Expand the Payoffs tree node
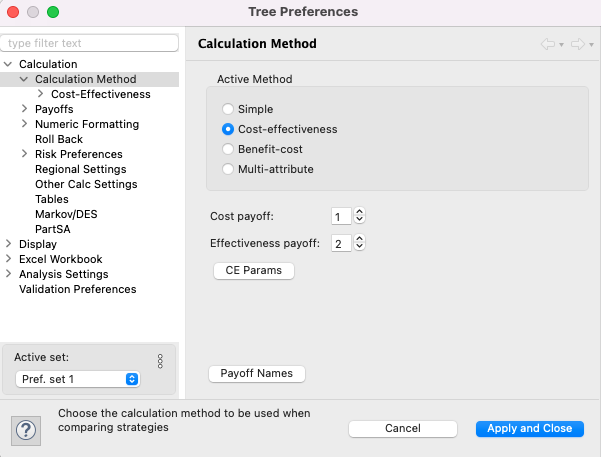This screenshot has height=457, width=601. click(x=24, y=109)
